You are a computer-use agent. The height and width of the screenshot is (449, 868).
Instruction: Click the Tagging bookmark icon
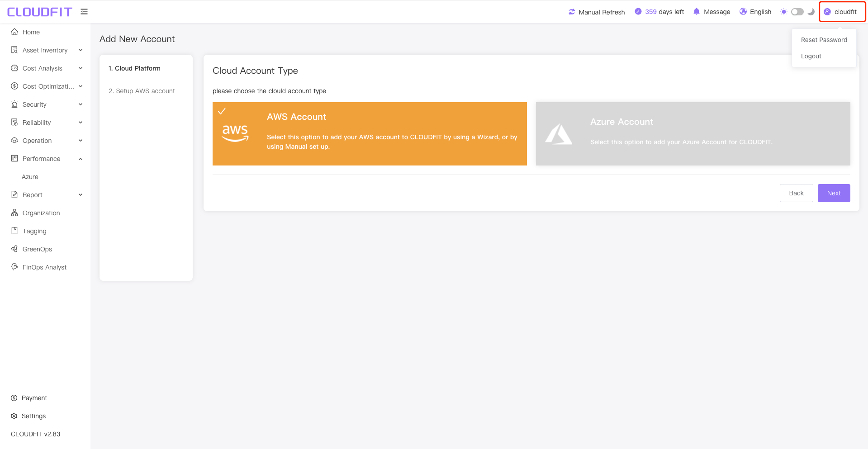click(x=14, y=231)
